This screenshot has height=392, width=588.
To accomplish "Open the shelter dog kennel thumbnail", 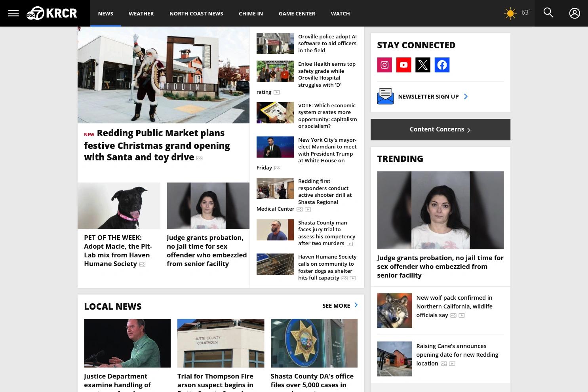I will coord(275,264).
